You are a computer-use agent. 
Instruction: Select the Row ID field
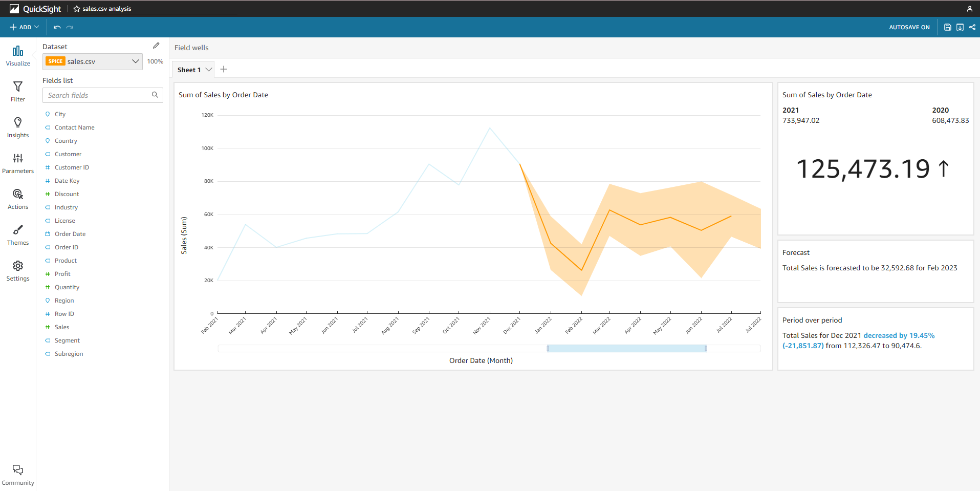point(64,314)
